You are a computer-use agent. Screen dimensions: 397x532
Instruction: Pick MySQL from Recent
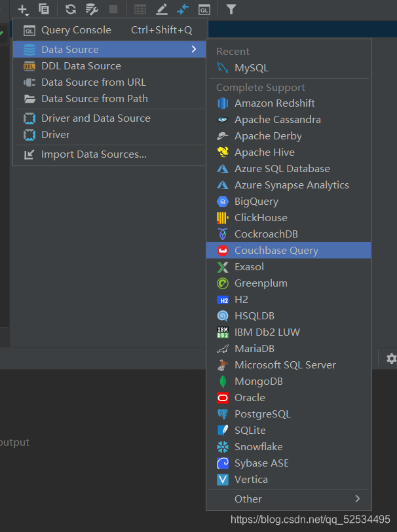click(289, 68)
